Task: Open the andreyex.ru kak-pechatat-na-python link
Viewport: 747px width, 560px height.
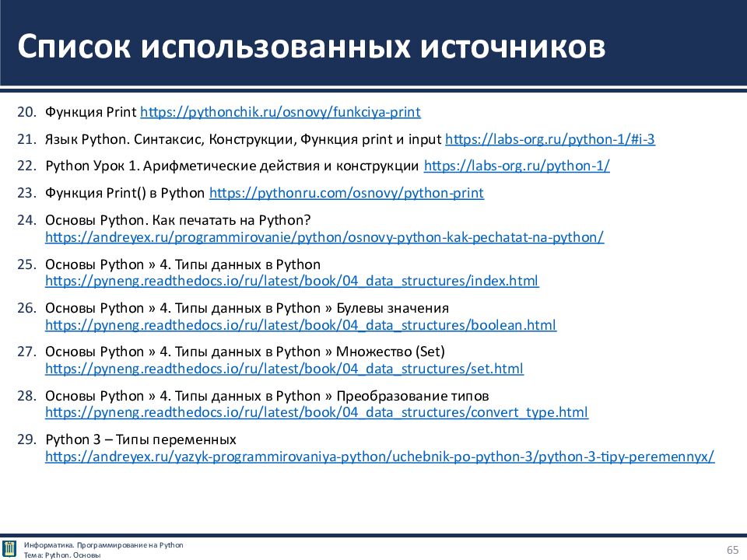Action: [x=324, y=237]
